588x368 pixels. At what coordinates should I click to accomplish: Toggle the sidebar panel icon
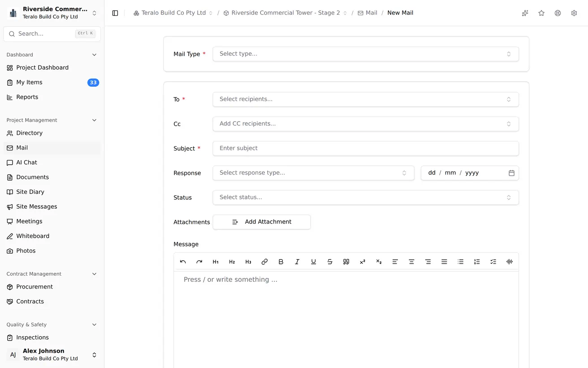coord(115,13)
